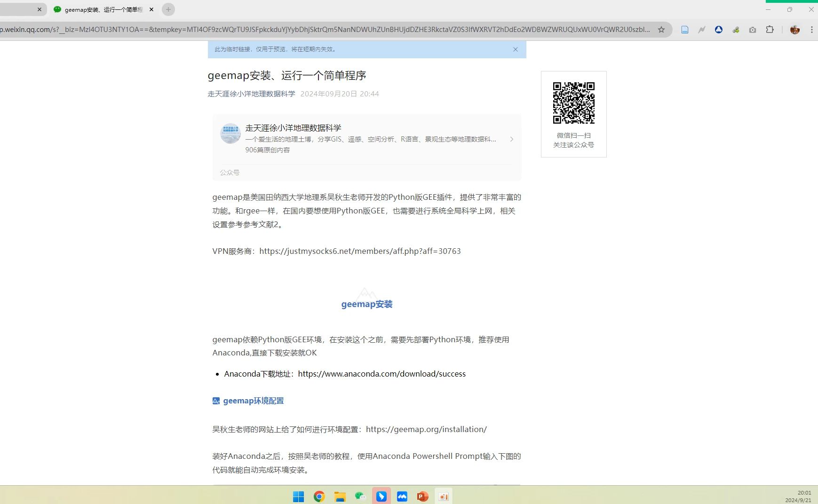Open the blue bird app on taskbar
The image size is (818, 504).
coord(381,496)
